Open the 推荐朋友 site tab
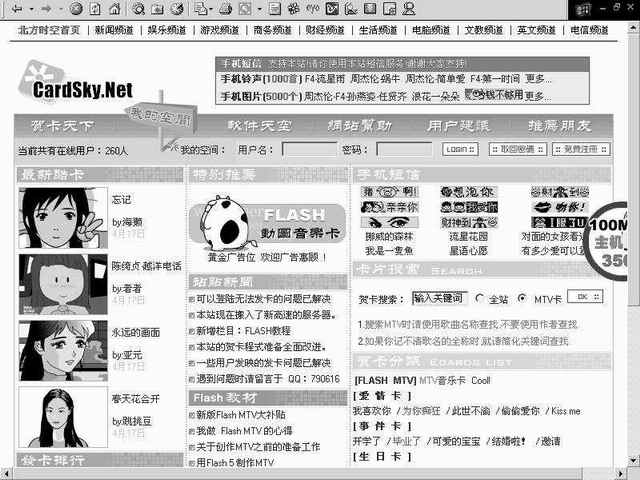The height and width of the screenshot is (480, 640). tap(560, 126)
